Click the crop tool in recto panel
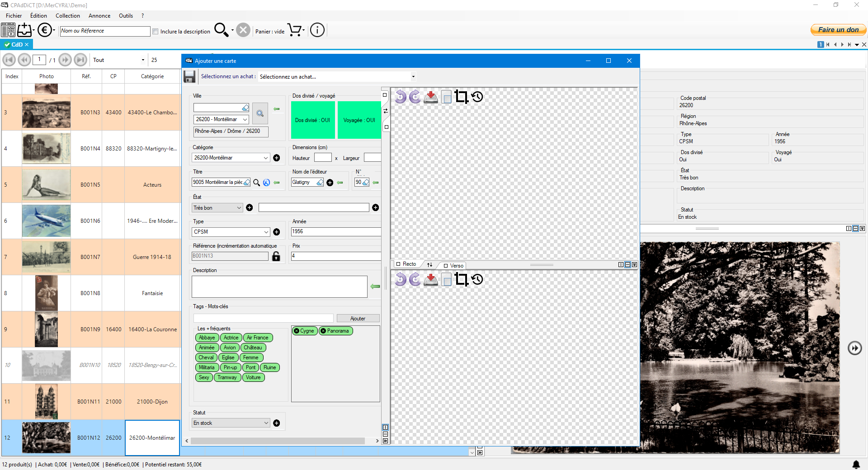 click(461, 97)
